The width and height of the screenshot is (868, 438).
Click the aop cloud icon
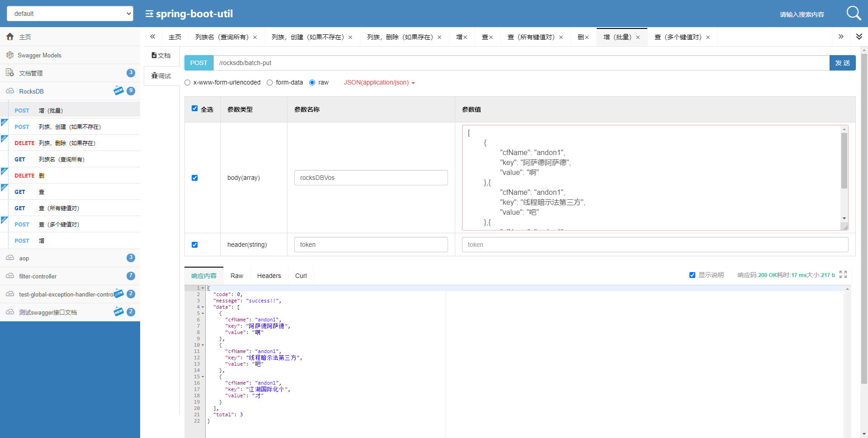[x=10, y=258]
